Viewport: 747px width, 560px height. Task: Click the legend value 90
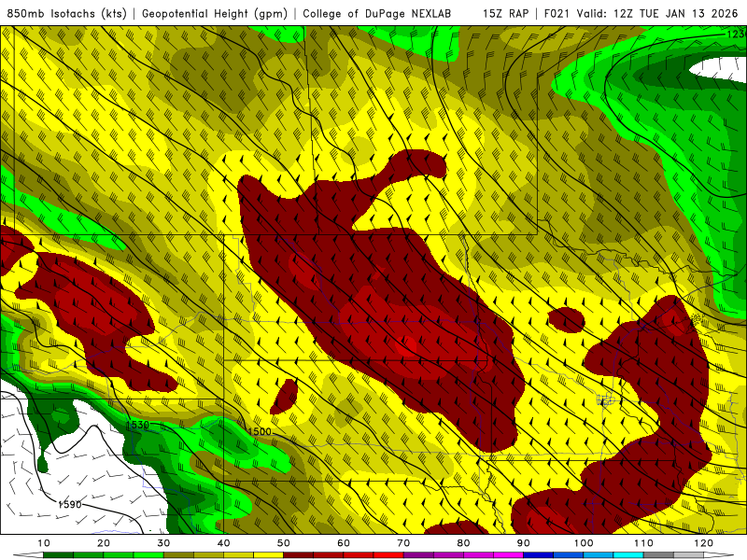524,543
